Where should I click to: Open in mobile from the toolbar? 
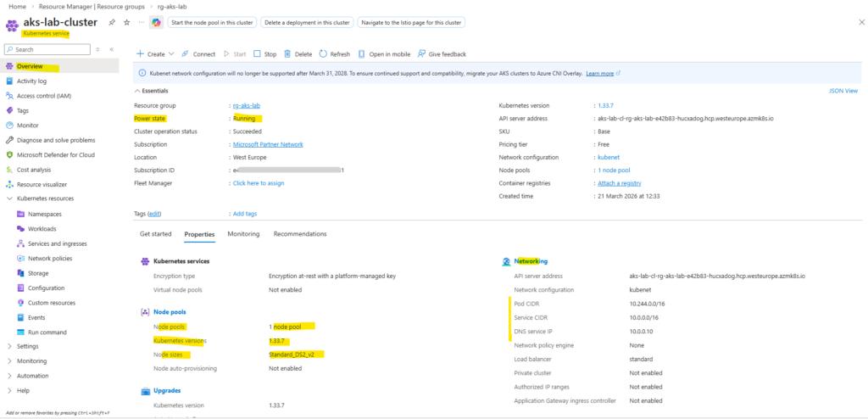tap(383, 54)
